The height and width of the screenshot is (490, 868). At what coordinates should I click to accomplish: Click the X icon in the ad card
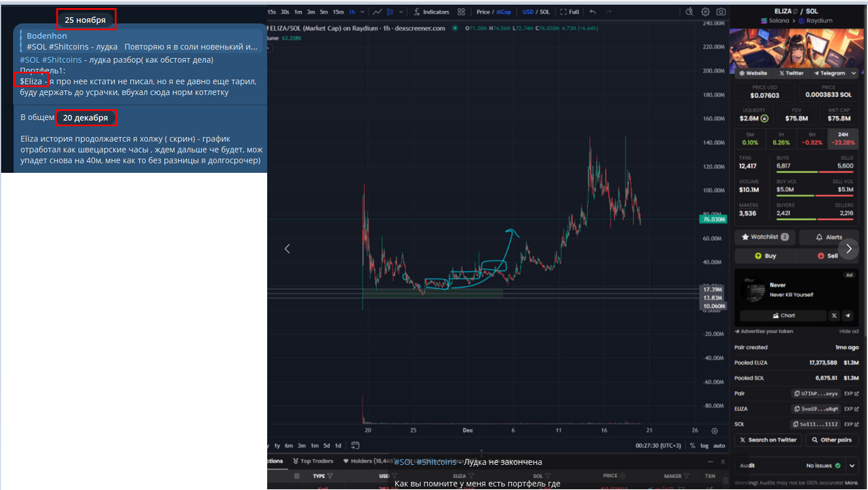pos(834,316)
